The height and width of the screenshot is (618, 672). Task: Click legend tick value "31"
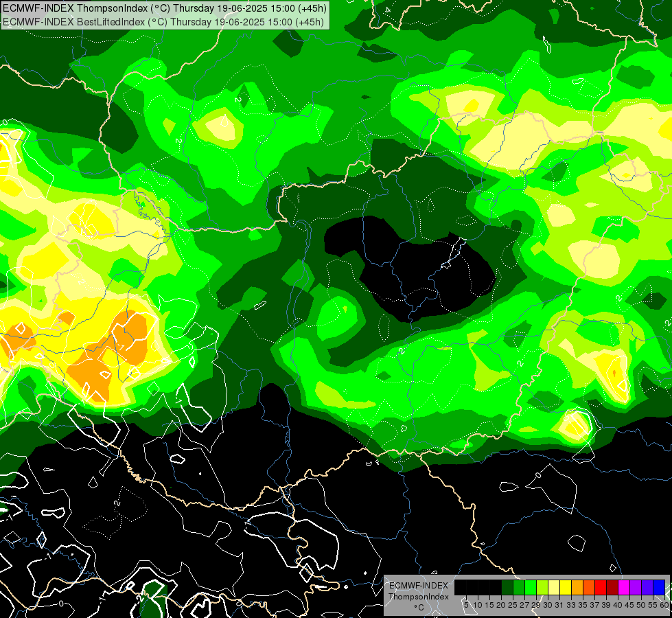click(559, 605)
